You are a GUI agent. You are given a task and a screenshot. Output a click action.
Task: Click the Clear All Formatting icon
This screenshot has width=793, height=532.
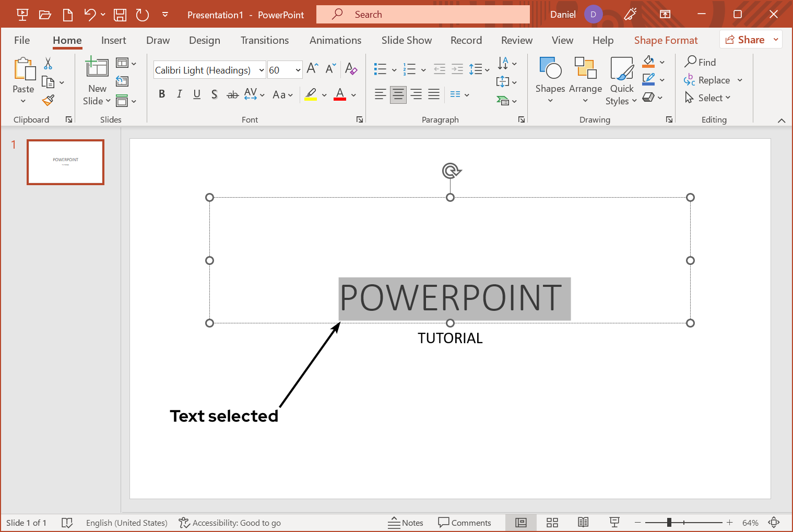coord(351,68)
